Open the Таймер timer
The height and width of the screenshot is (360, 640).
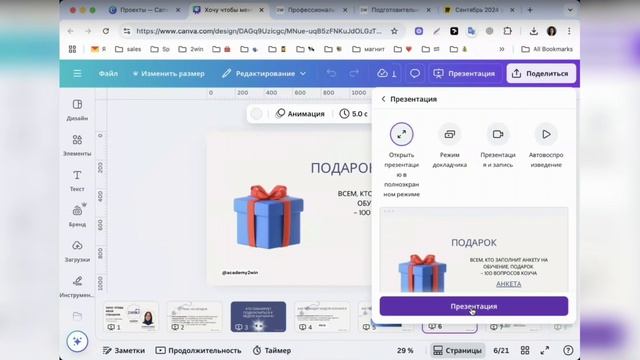(272, 351)
